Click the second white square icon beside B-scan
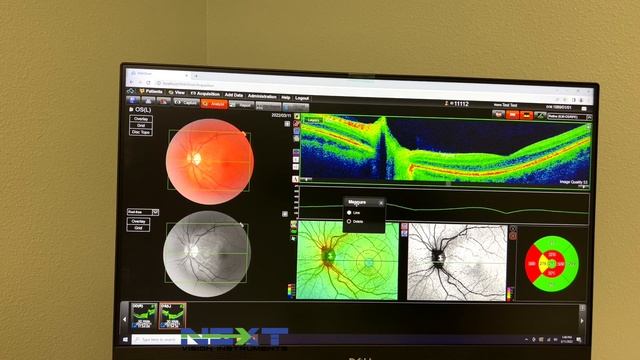640x360 pixels. pos(296,167)
